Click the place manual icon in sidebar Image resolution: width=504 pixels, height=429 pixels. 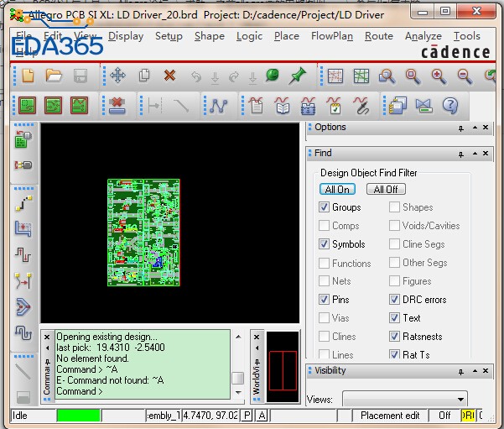coord(23,139)
